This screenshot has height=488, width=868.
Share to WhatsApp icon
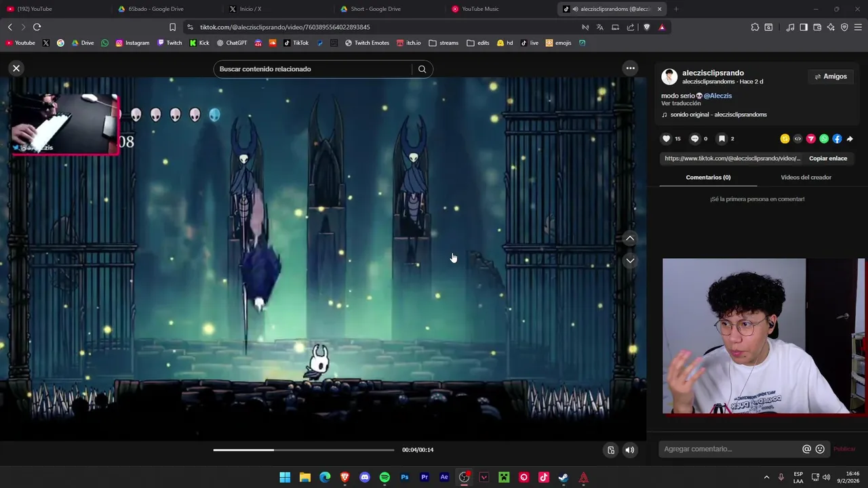pyautogui.click(x=824, y=139)
